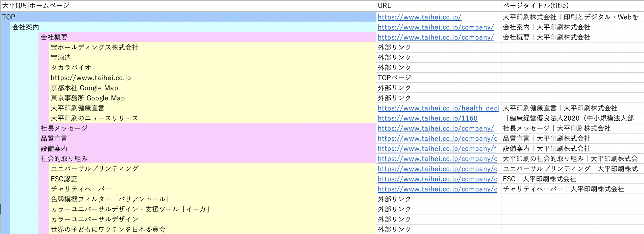Select the ユニバーサルプリンティング name cell
Image resolution: width=644 pixels, height=234 pixels.
(x=213, y=169)
